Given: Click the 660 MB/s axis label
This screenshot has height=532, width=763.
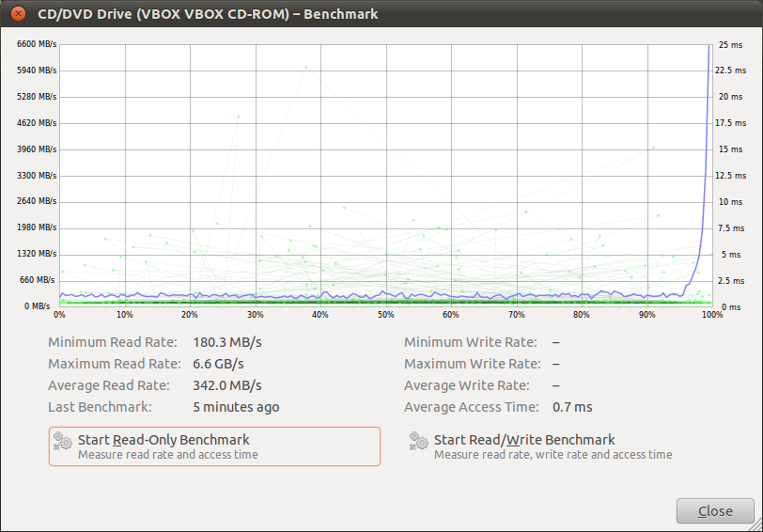Looking at the screenshot, I should click(x=37, y=280).
